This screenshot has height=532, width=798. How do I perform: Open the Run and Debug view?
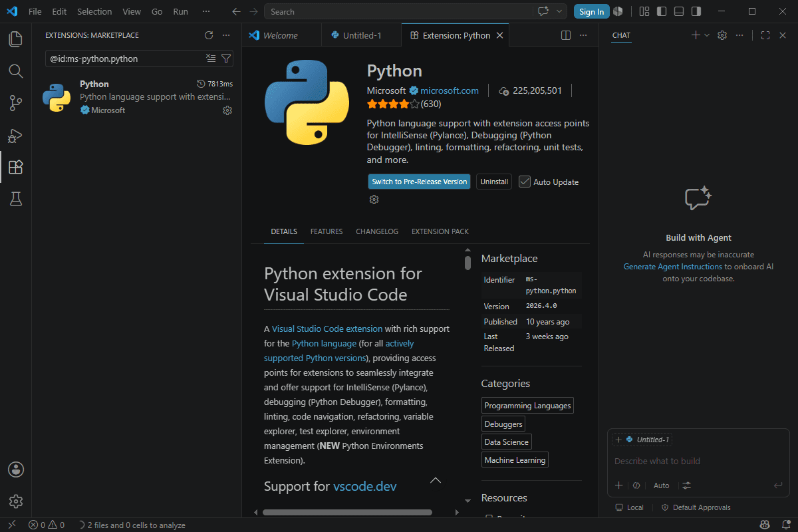(15, 135)
